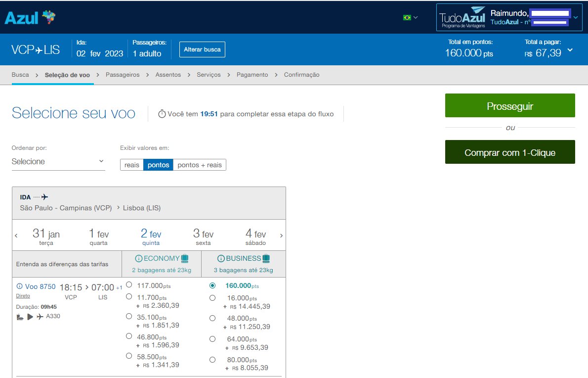This screenshot has height=378, width=588.
Task: Click the 02 fev 2023 departure date
Action: tap(100, 53)
